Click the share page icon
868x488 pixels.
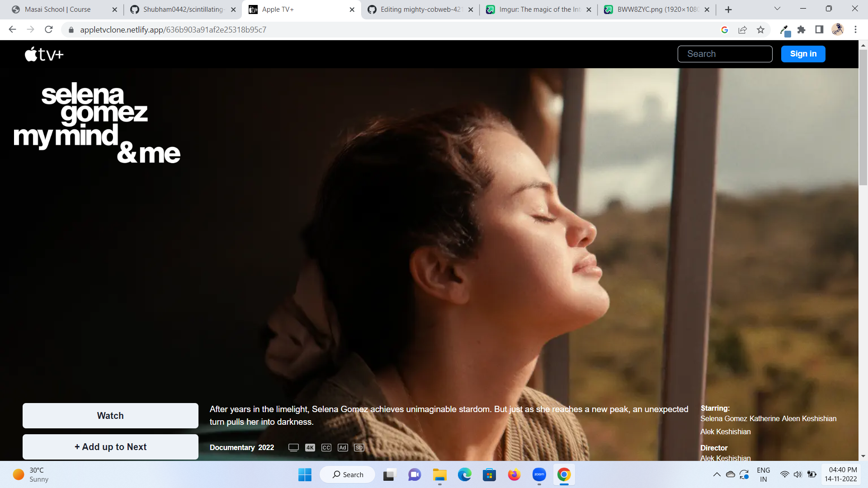[x=742, y=30]
